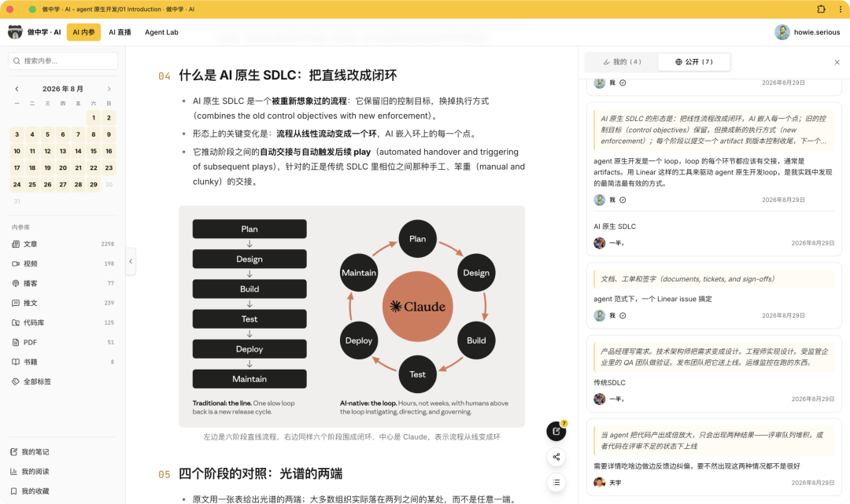The image size is (850, 504).
Task: Focus the 搜索内参 search field
Action: point(63,61)
